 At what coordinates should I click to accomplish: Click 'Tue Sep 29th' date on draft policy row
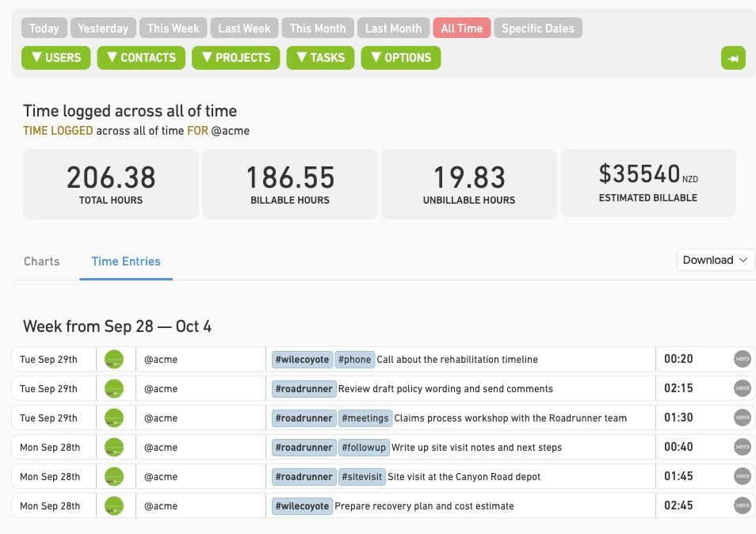48,389
